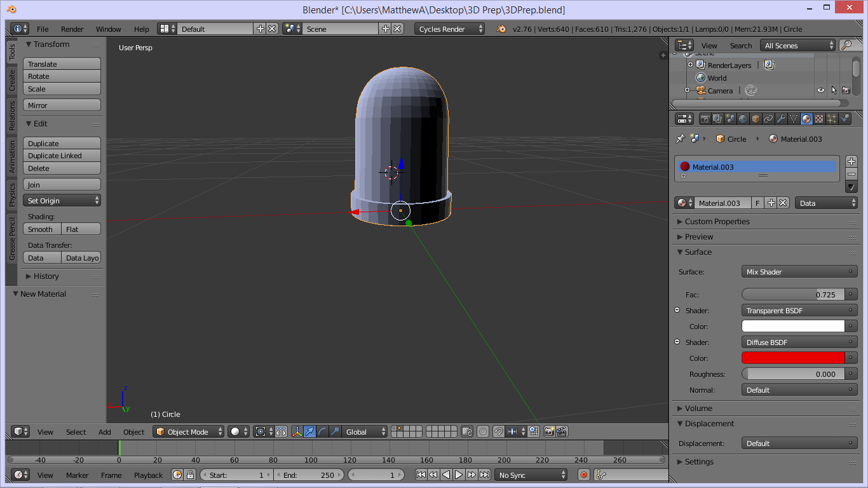Select the scale manipulator icon

point(335,431)
